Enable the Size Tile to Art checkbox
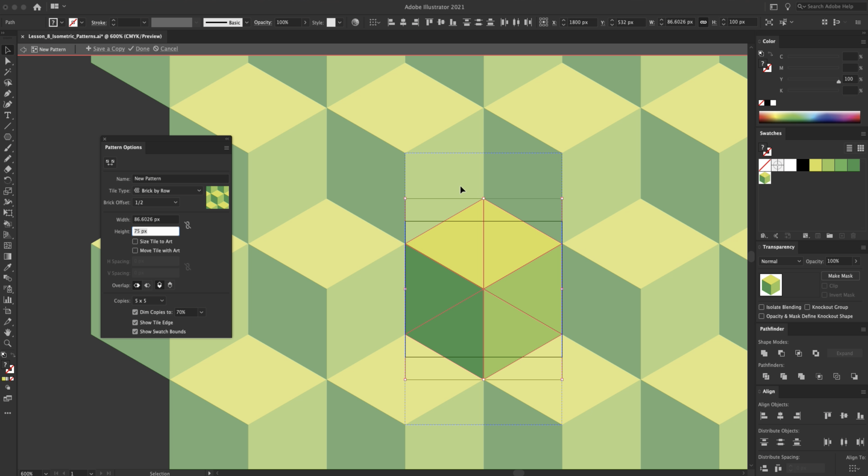The image size is (868, 476). click(x=135, y=241)
